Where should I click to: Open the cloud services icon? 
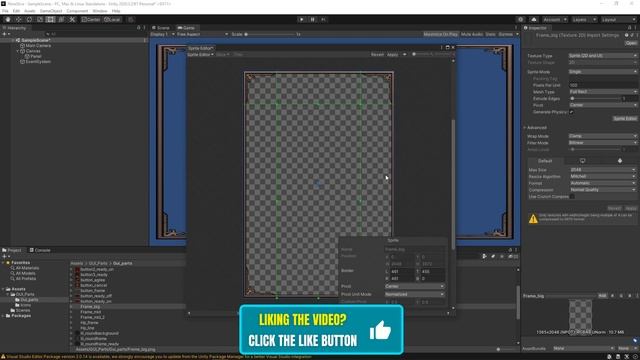[534, 20]
